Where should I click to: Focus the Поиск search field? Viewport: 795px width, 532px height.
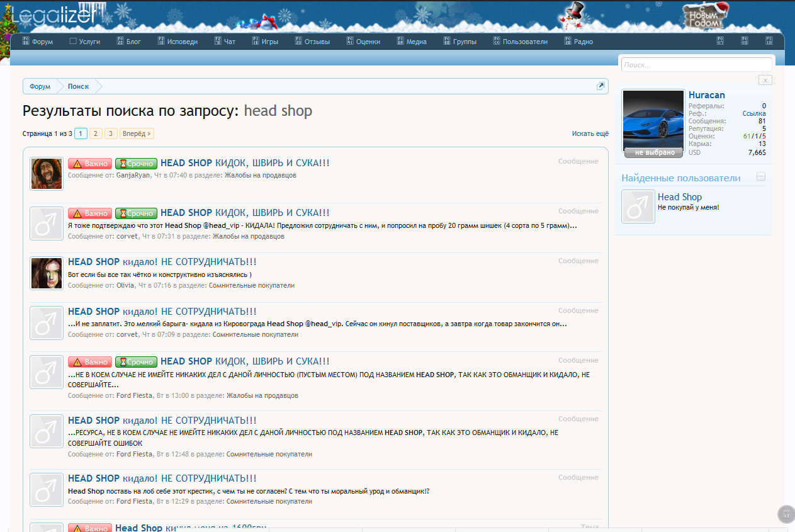click(696, 64)
